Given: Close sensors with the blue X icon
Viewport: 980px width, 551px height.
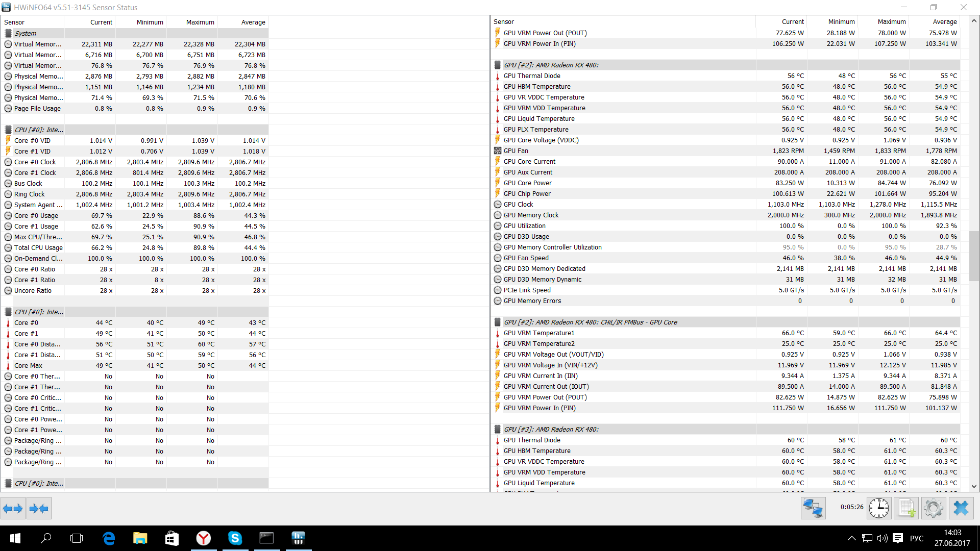Looking at the screenshot, I should pyautogui.click(x=961, y=508).
